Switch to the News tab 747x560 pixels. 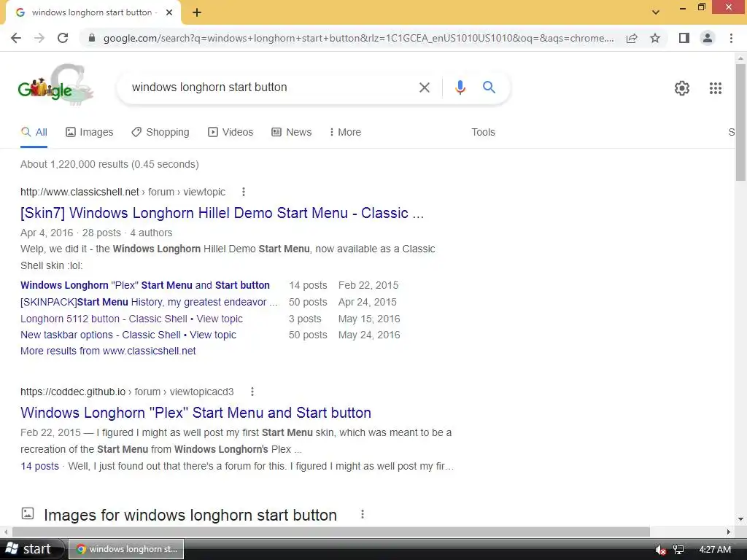(x=292, y=132)
